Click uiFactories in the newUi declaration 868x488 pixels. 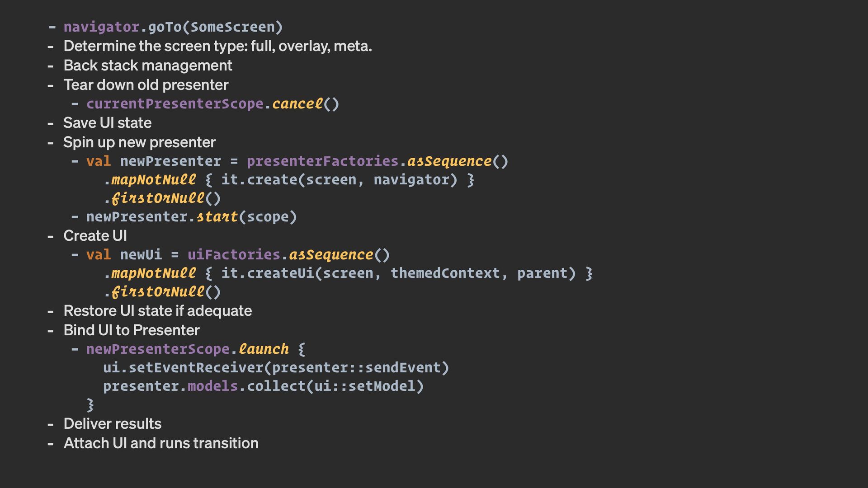point(234,254)
